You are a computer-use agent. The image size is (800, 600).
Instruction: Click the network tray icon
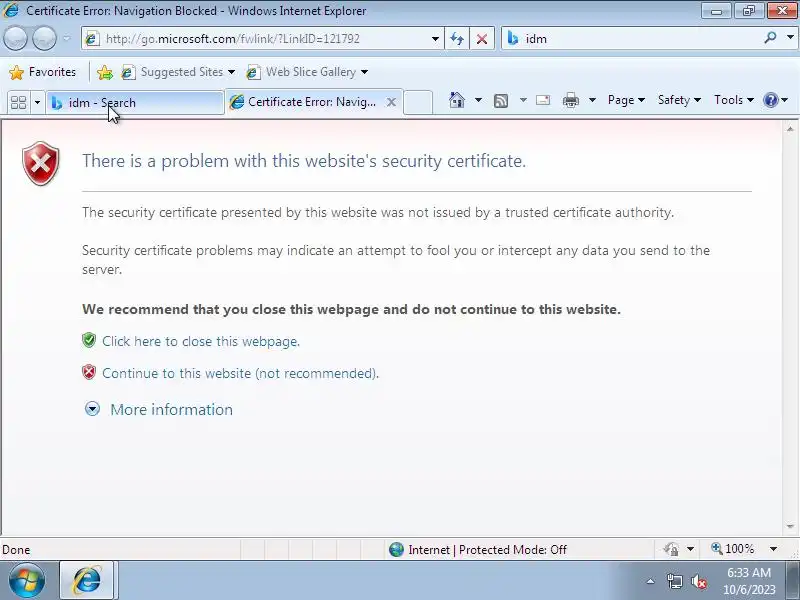[674, 581]
